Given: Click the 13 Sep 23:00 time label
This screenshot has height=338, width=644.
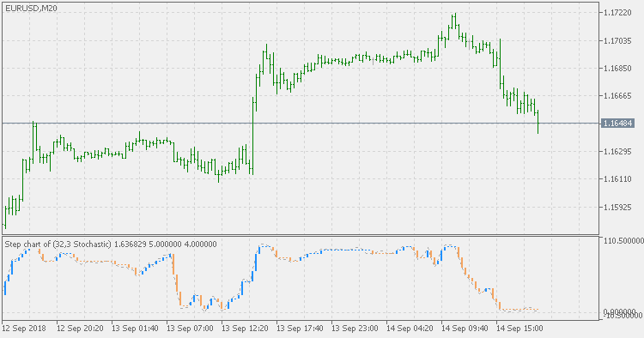Looking at the screenshot, I should (x=355, y=329).
